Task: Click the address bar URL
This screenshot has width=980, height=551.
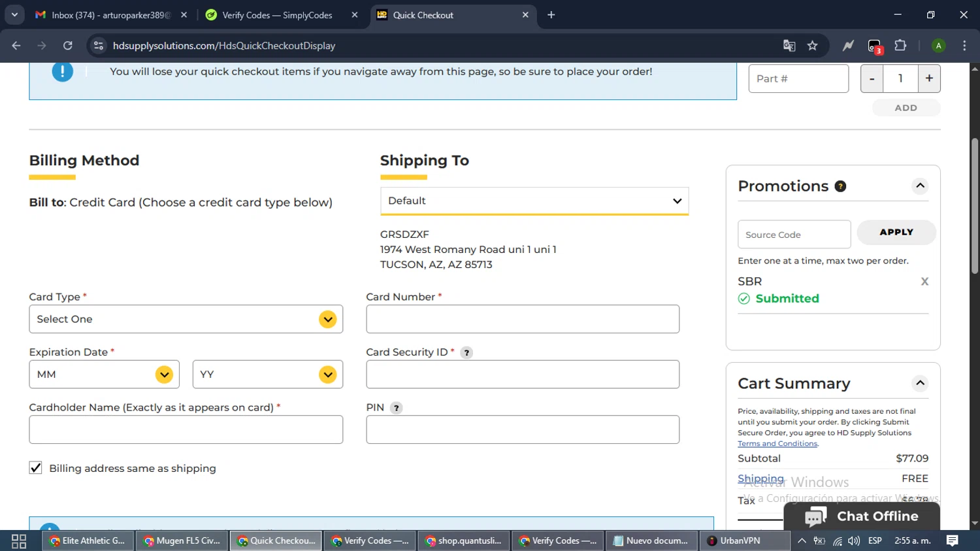Action: click(224, 46)
